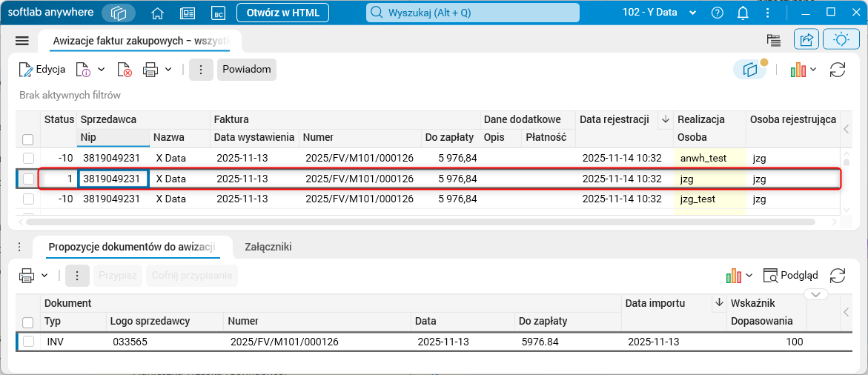The image size is (868, 375).
Task: Expand the 102 - Y Data company dropdown
Action: point(692,13)
